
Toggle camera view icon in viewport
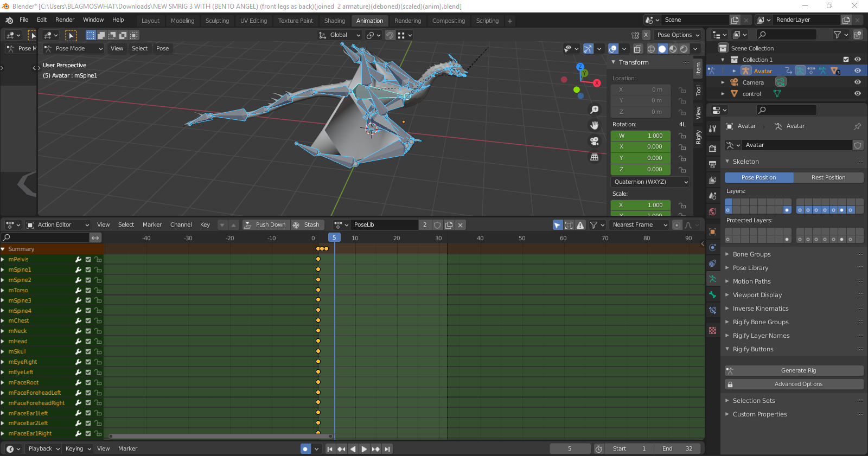tap(595, 141)
